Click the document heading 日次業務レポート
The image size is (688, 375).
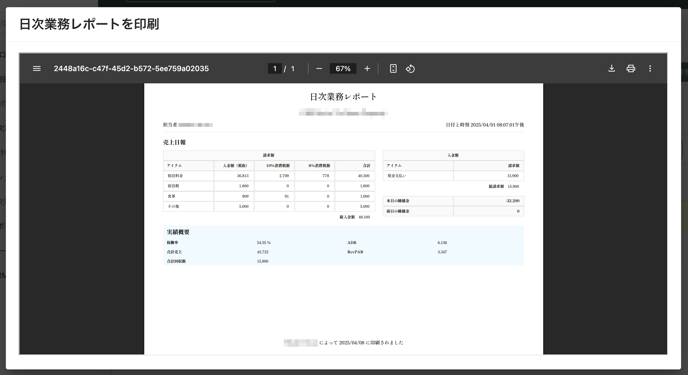343,96
